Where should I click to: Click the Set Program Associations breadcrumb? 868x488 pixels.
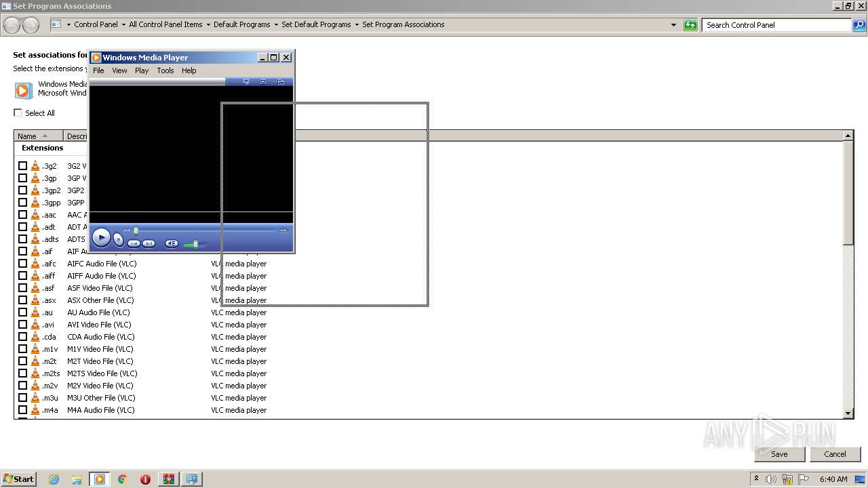(x=403, y=24)
